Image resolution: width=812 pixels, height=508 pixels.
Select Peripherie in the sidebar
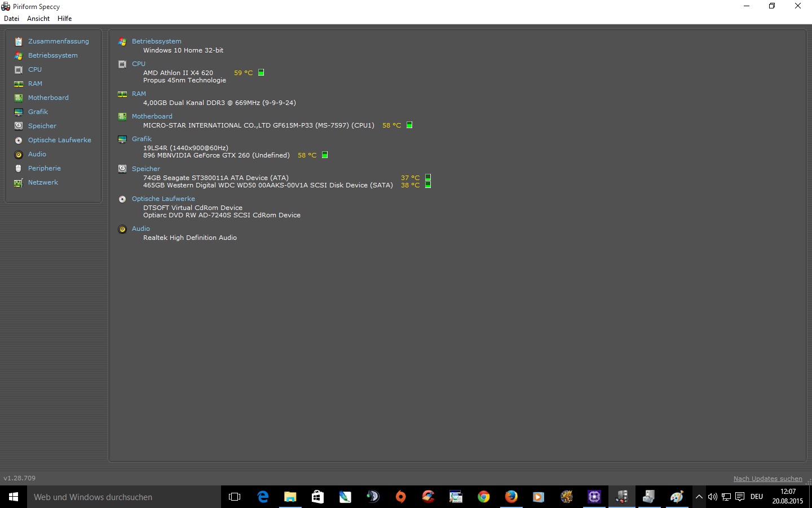[45, 168]
